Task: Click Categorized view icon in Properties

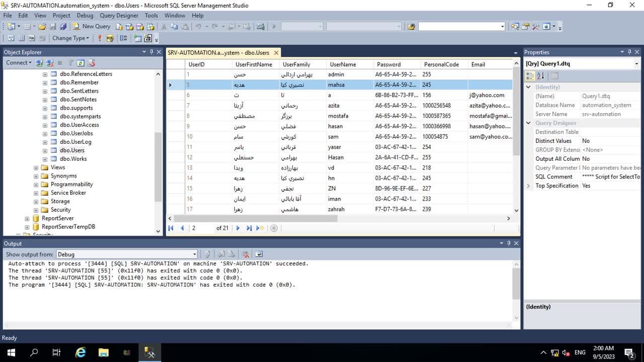Action: click(x=530, y=76)
